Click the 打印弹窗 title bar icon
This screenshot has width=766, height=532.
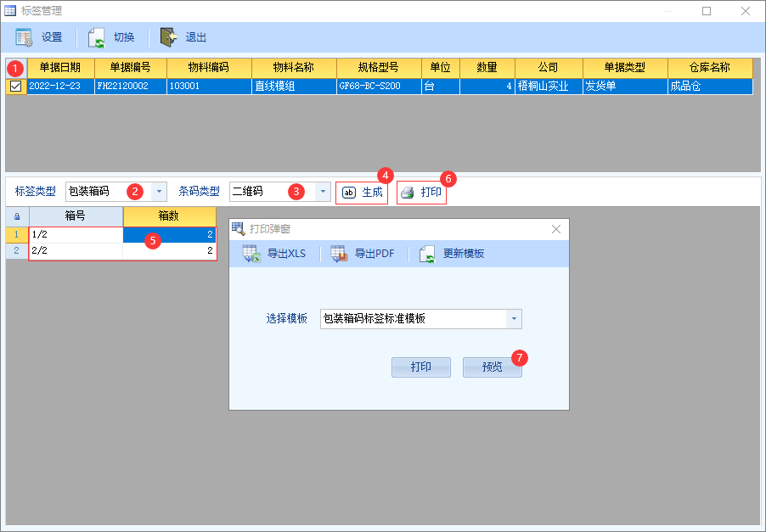coord(239,228)
